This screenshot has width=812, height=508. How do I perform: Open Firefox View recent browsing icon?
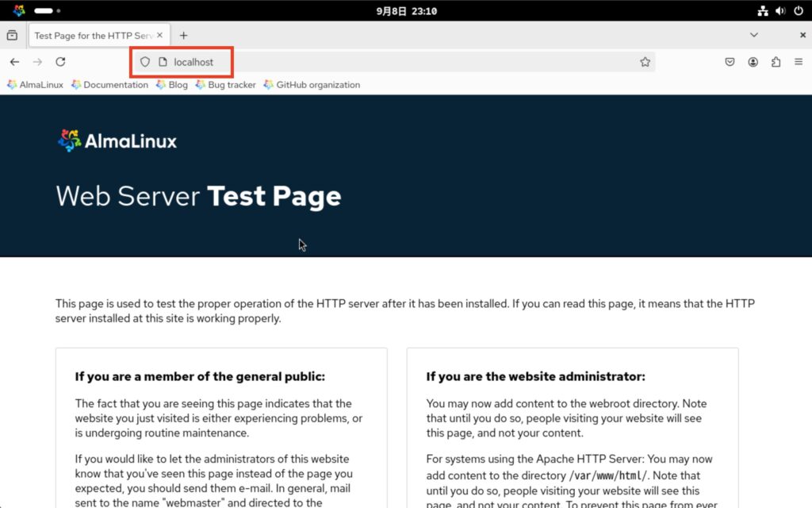click(12, 35)
